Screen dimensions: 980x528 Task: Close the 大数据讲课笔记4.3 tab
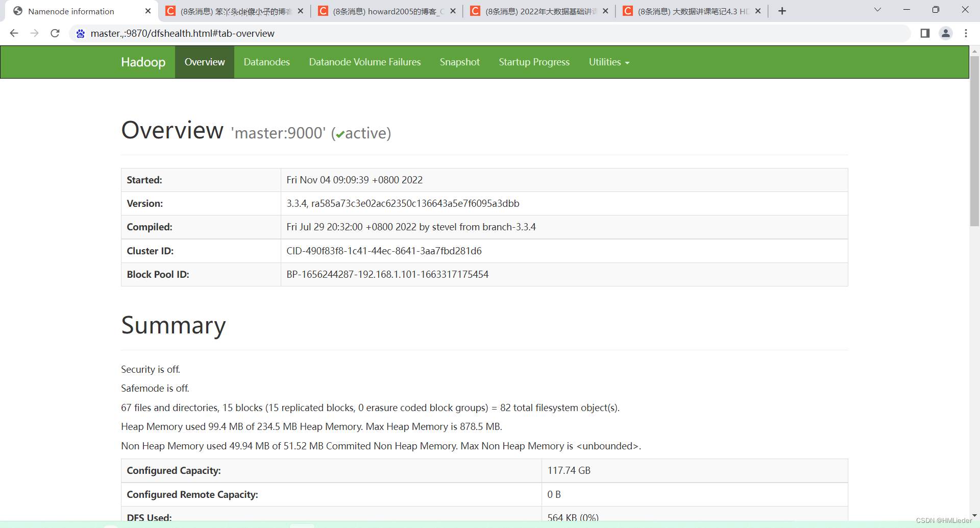758,11
